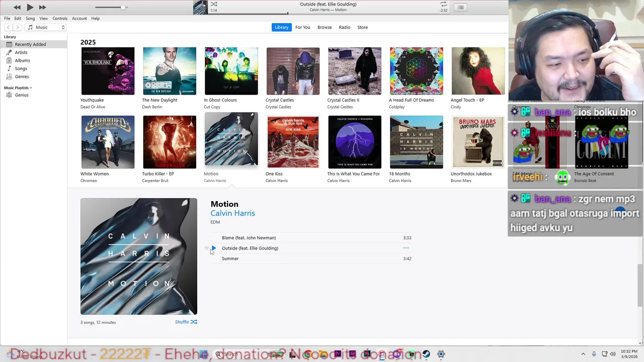Image resolution: width=644 pixels, height=362 pixels.
Task: Switch to the For You tab
Action: click(302, 27)
